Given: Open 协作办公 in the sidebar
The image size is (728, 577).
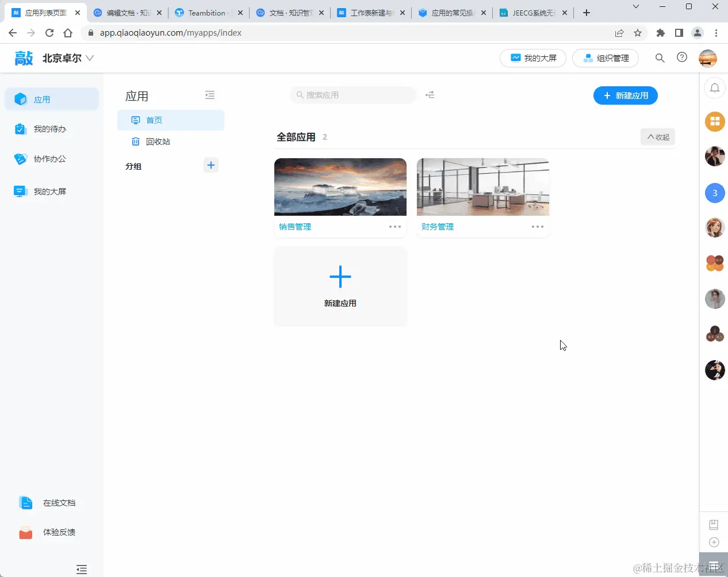Looking at the screenshot, I should pyautogui.click(x=40, y=159).
